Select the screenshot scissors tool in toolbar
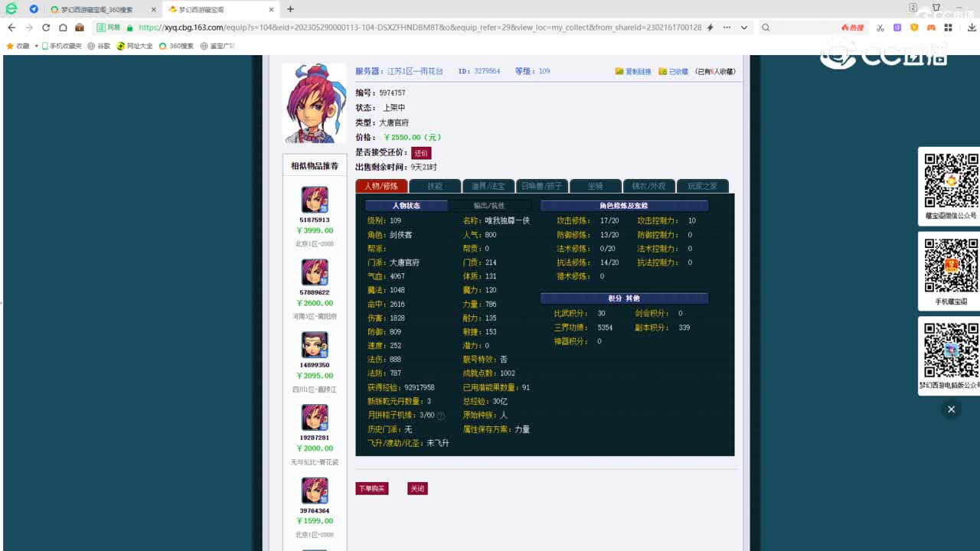980x551 pixels. point(880,26)
